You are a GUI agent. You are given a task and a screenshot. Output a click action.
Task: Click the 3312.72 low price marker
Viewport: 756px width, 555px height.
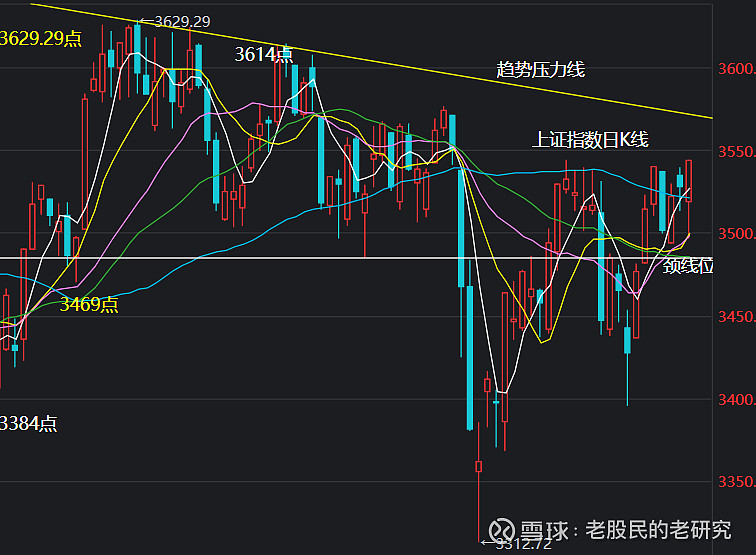click(516, 544)
